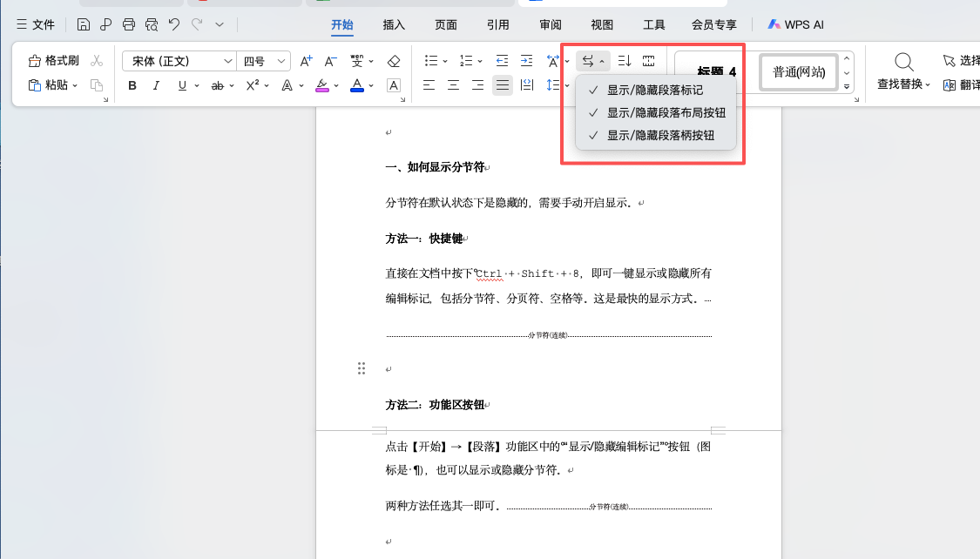Screen dimensions: 980x559
Task: Open the 审阅 ribbon tab
Action: click(x=550, y=24)
